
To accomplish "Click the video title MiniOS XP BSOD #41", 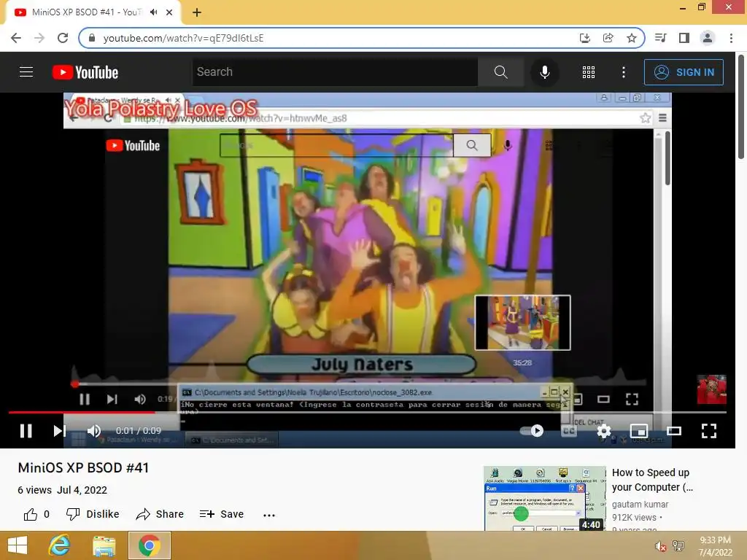I will coord(83,467).
